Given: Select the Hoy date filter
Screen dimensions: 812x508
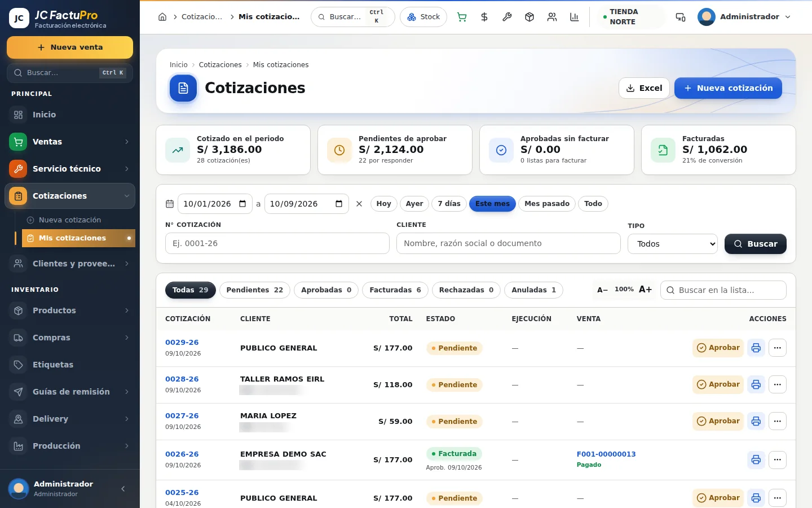Looking at the screenshot, I should (383, 204).
